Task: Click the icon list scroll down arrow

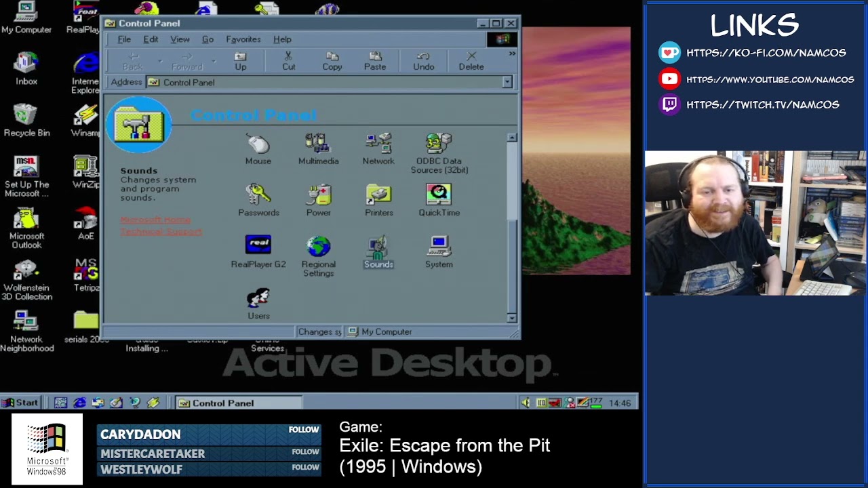Action: coord(512,318)
